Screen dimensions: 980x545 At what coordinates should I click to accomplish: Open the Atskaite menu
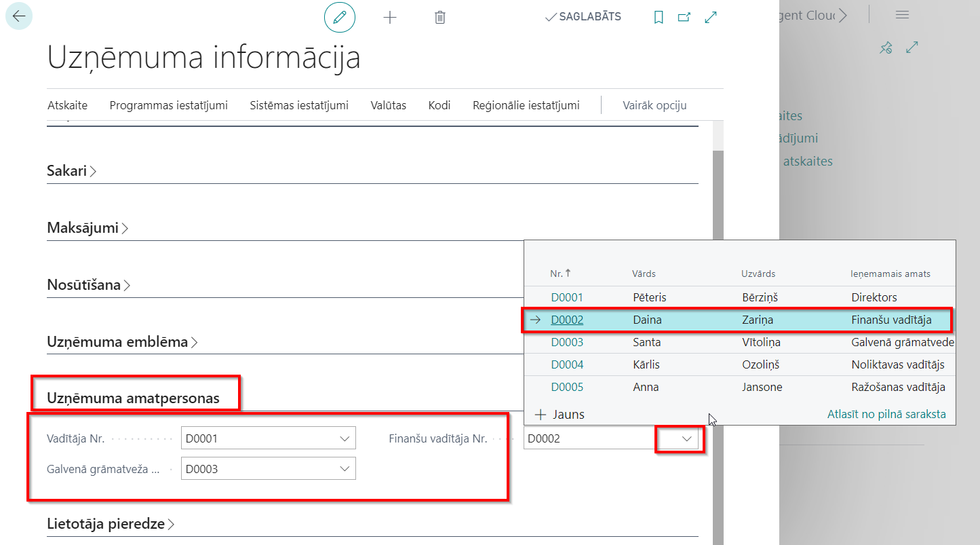pyautogui.click(x=68, y=105)
